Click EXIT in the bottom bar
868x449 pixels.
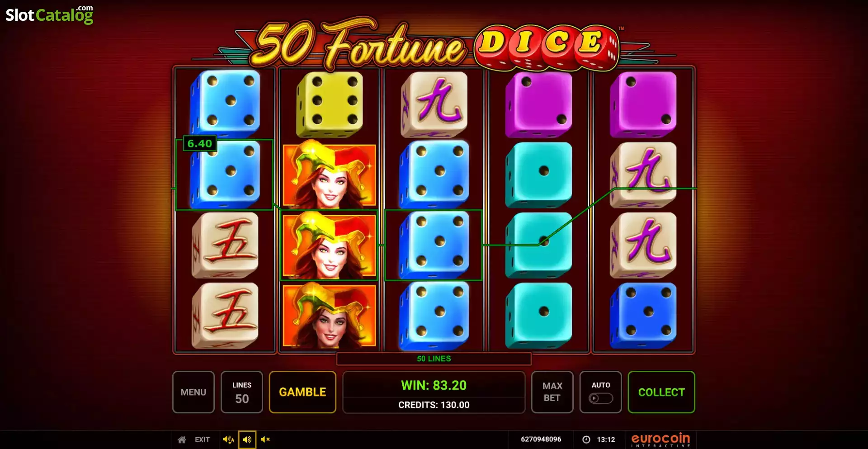point(202,440)
